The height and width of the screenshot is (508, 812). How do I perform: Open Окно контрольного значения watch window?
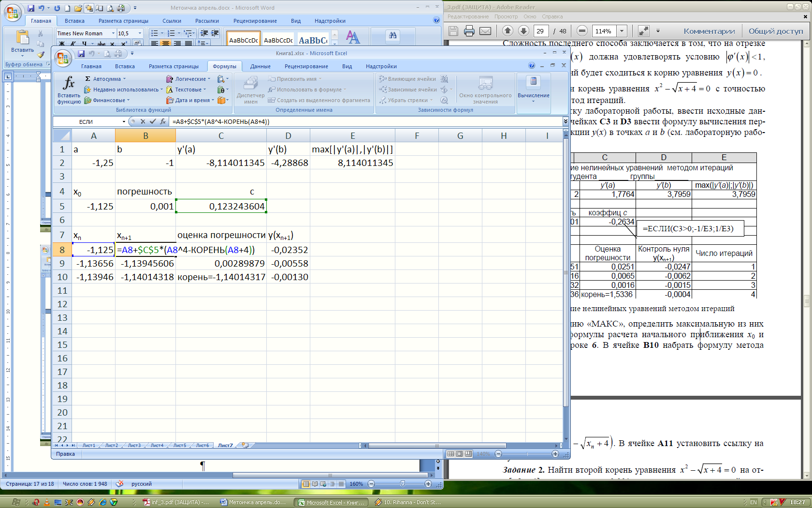click(485, 90)
